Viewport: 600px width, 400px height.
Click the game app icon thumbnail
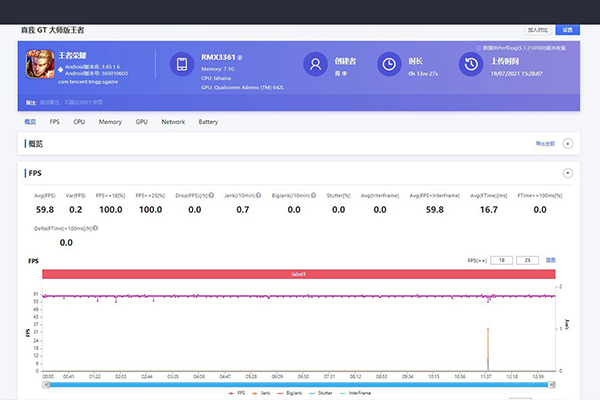(x=40, y=66)
